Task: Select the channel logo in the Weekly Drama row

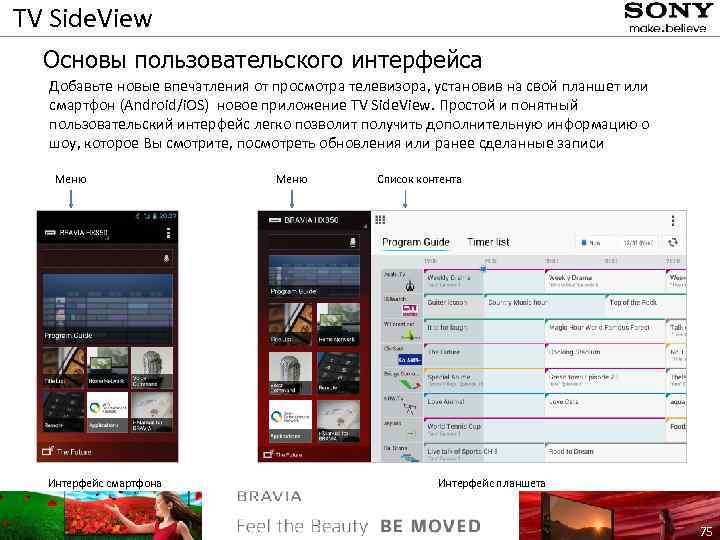Action: tap(410, 287)
